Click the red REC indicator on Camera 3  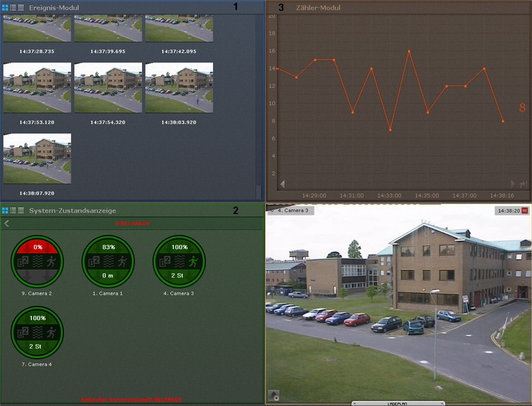click(525, 211)
